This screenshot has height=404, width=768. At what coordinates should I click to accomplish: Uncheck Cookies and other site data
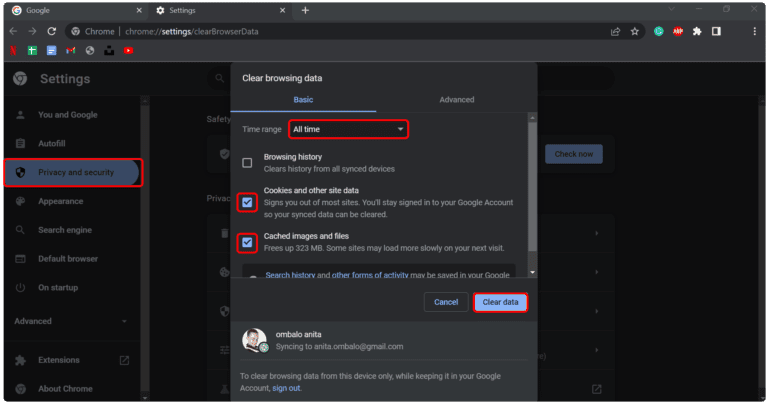click(x=247, y=202)
